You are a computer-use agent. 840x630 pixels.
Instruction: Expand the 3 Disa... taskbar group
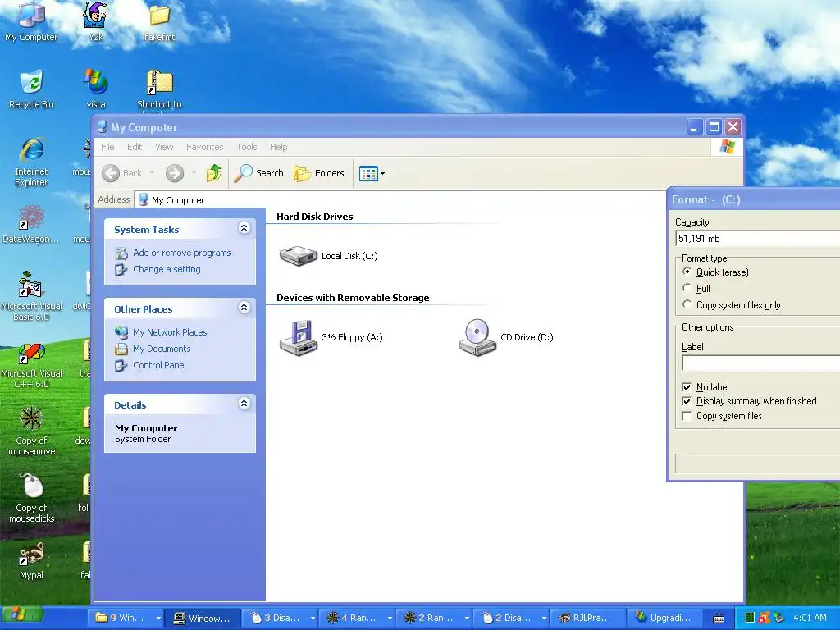pyautogui.click(x=313, y=618)
